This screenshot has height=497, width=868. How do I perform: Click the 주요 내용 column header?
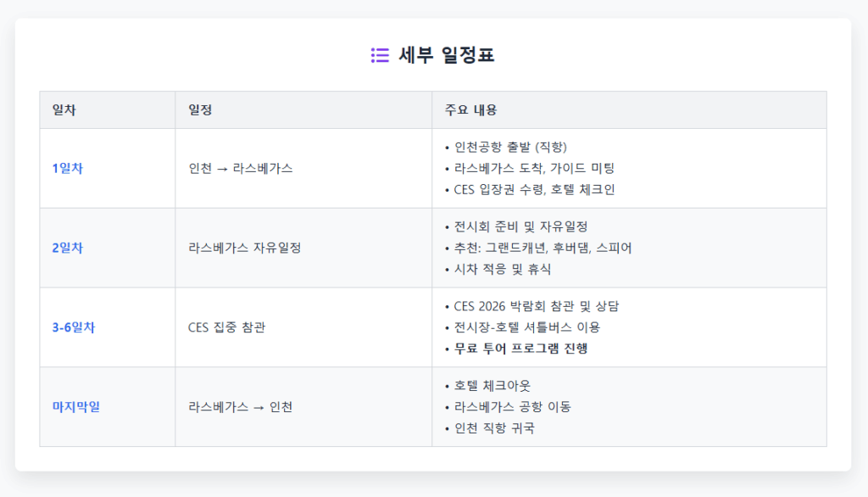(x=470, y=110)
